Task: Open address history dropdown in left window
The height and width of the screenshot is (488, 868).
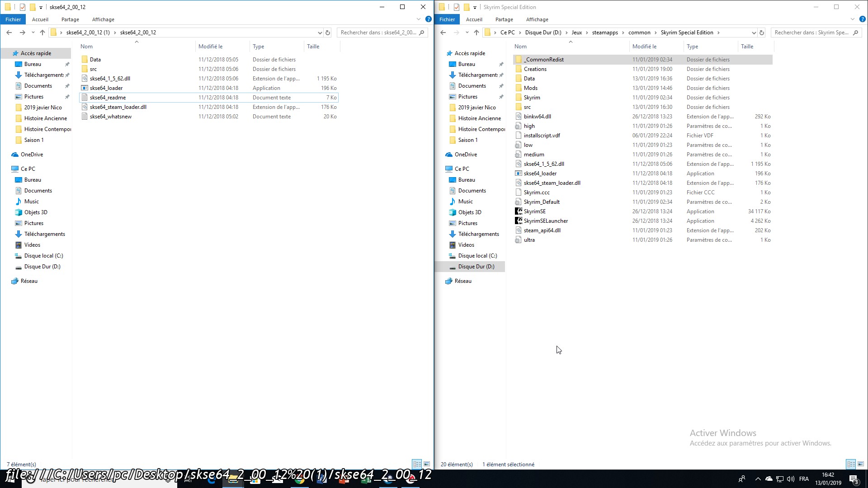Action: pos(320,33)
